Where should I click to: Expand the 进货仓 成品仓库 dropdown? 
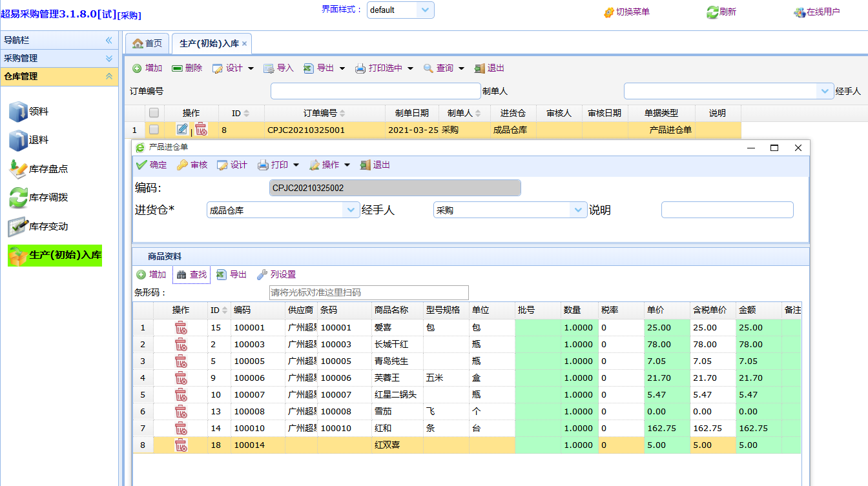(x=351, y=210)
